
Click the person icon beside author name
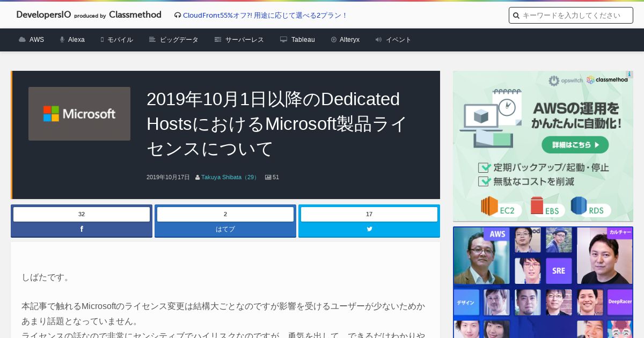(197, 177)
